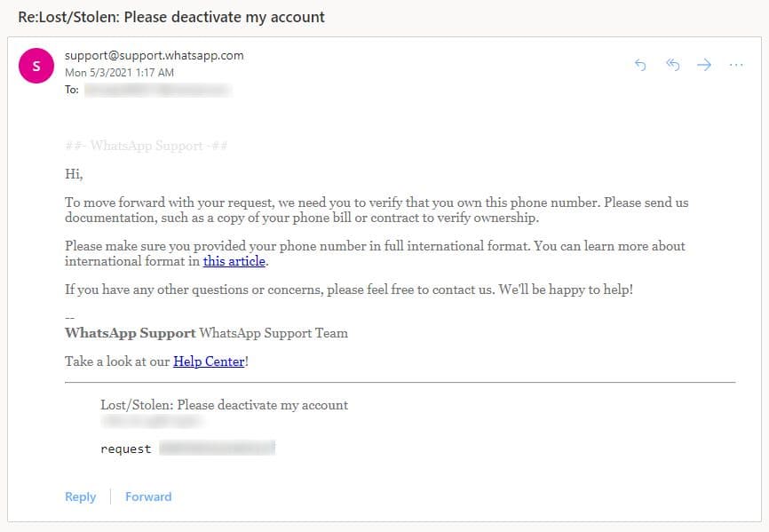Image resolution: width=769 pixels, height=532 pixels.
Task: Click the Mon 5/3/2021 1:17 AM timestamp
Action: pyautogui.click(x=119, y=73)
